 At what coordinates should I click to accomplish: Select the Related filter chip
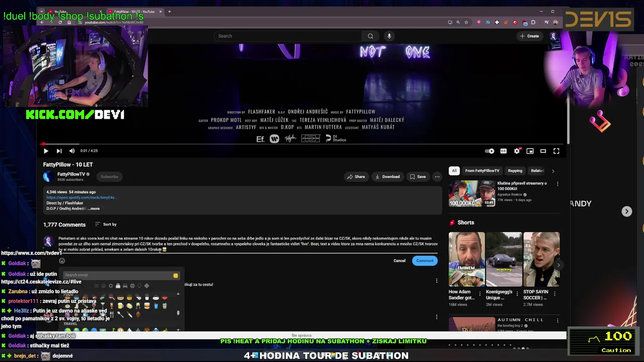tap(537, 171)
